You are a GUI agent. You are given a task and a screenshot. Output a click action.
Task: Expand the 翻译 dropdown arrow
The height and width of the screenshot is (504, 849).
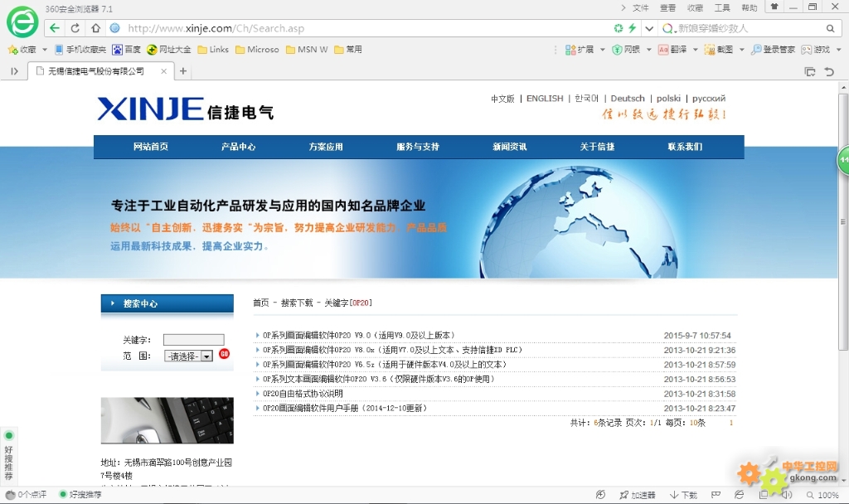coord(696,49)
